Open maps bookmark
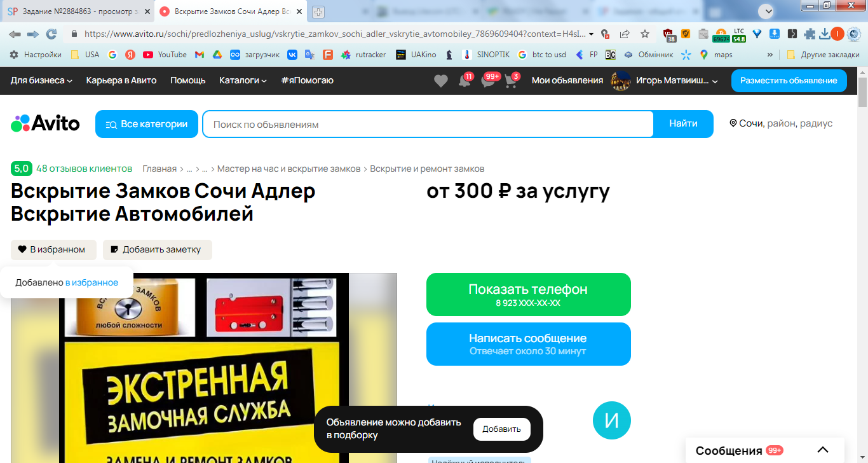This screenshot has width=868, height=463. (x=715, y=55)
